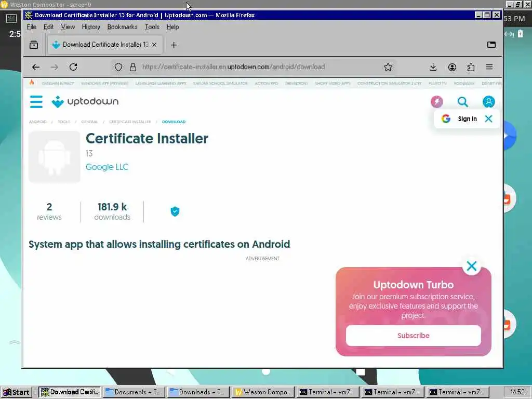Viewport: 532px width, 399px height.
Task: Click the Certificate Installer heading
Action: pos(147,138)
